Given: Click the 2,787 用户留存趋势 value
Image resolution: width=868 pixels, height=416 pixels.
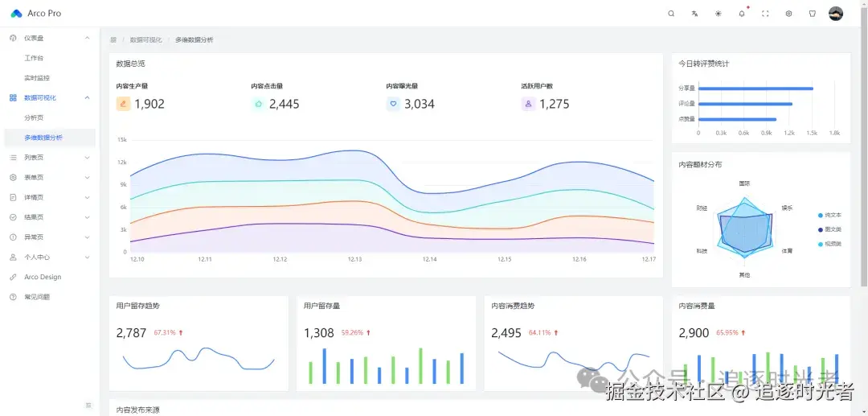Looking at the screenshot, I should tap(131, 333).
